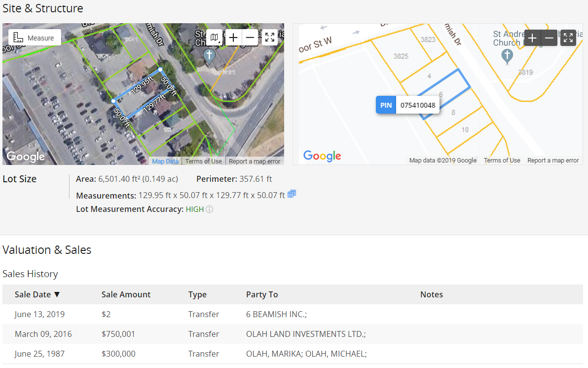Zoom out on the aerial satellite map

[x=250, y=38]
